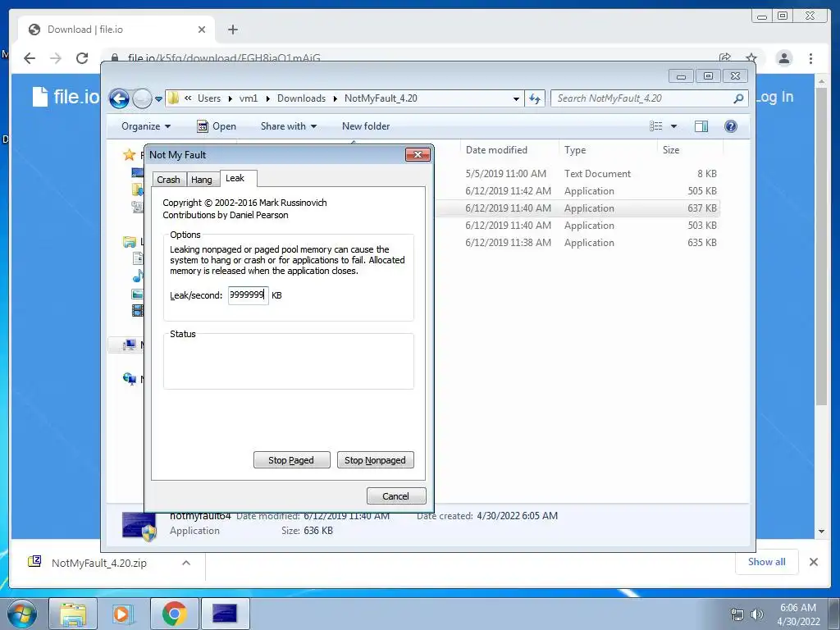Click vm1 in the address path
The image size is (840, 630).
coord(249,98)
